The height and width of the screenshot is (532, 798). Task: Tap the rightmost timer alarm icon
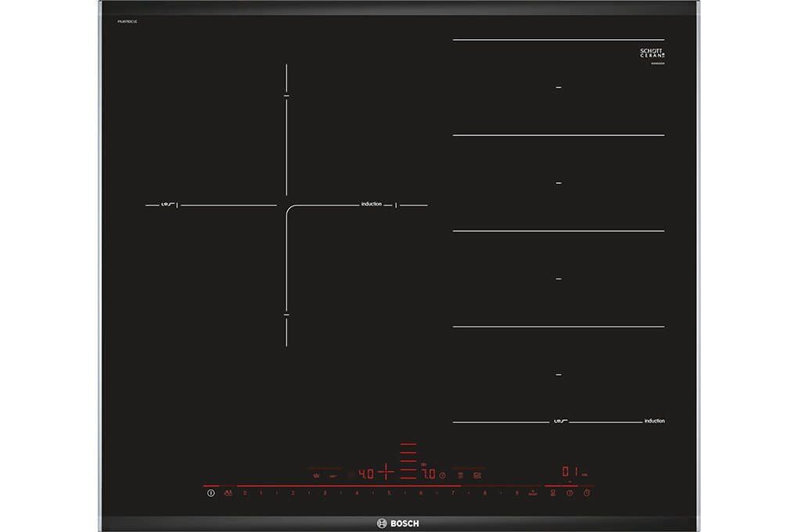point(588,493)
